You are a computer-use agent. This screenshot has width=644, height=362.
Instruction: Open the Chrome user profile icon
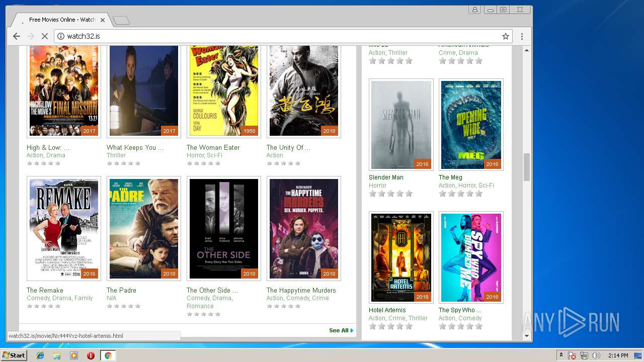[x=474, y=10]
